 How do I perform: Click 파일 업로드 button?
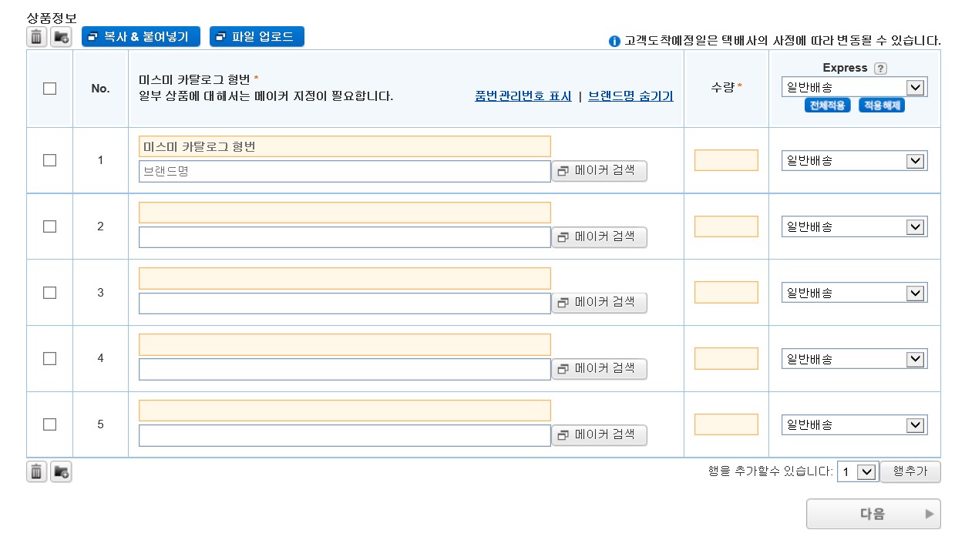(257, 36)
